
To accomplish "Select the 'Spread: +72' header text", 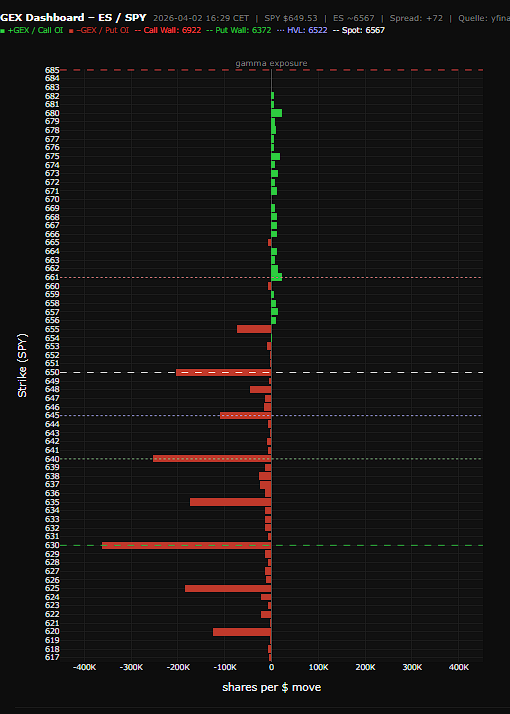I will [x=416, y=18].
